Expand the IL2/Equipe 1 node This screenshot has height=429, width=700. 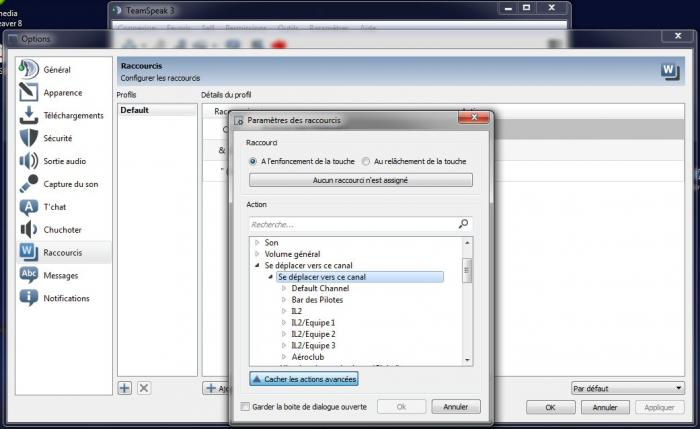click(x=284, y=322)
